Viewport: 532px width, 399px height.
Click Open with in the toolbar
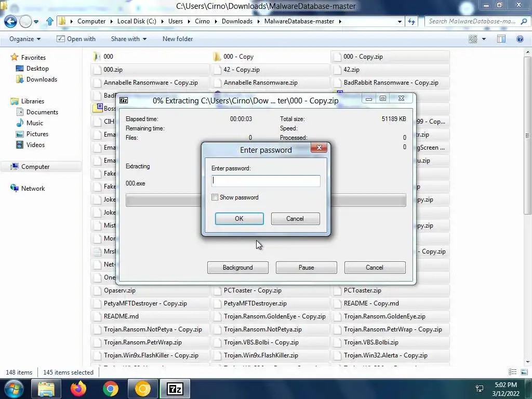76,39
